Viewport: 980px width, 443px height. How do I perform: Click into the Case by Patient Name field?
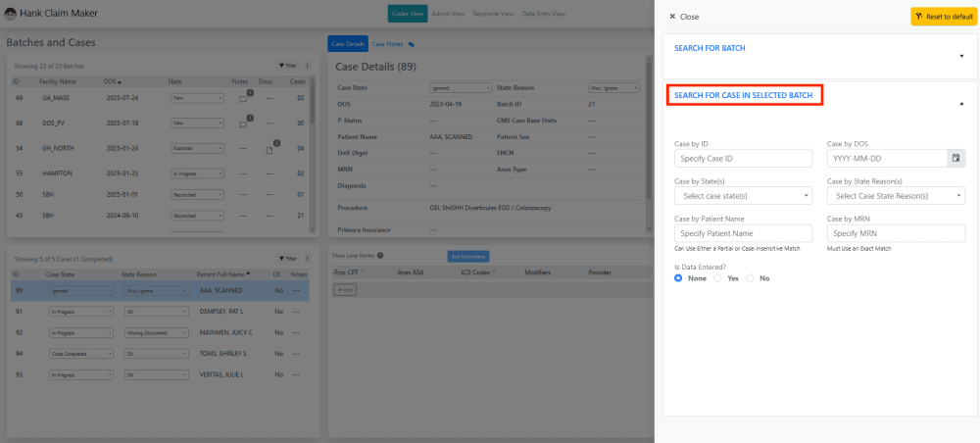(x=743, y=233)
